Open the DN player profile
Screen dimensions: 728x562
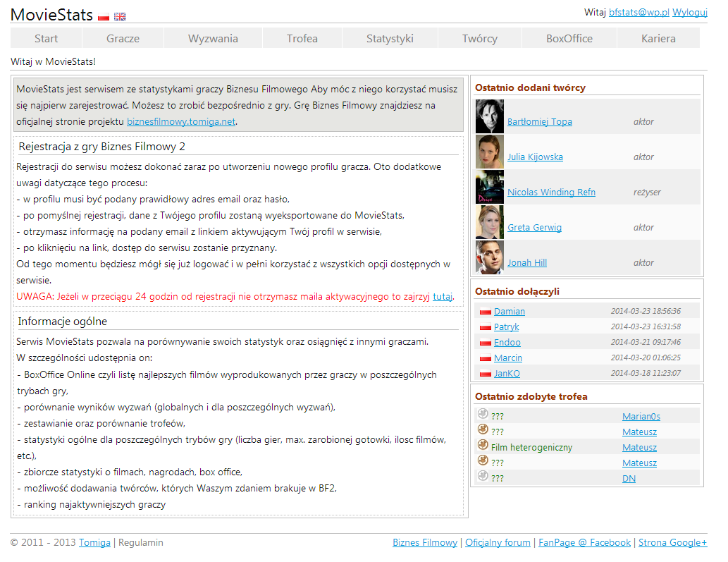(x=629, y=479)
